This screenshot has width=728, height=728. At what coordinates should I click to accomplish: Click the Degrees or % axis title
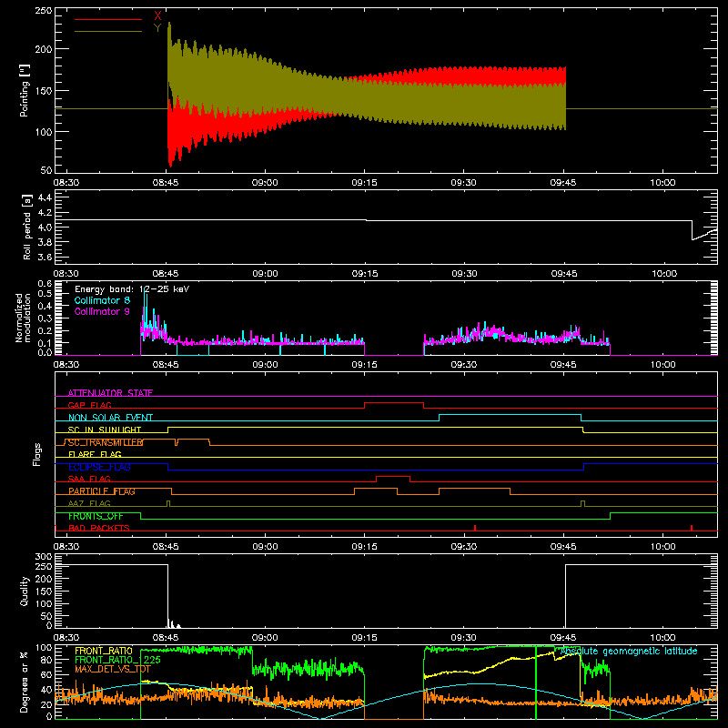pos(25,682)
